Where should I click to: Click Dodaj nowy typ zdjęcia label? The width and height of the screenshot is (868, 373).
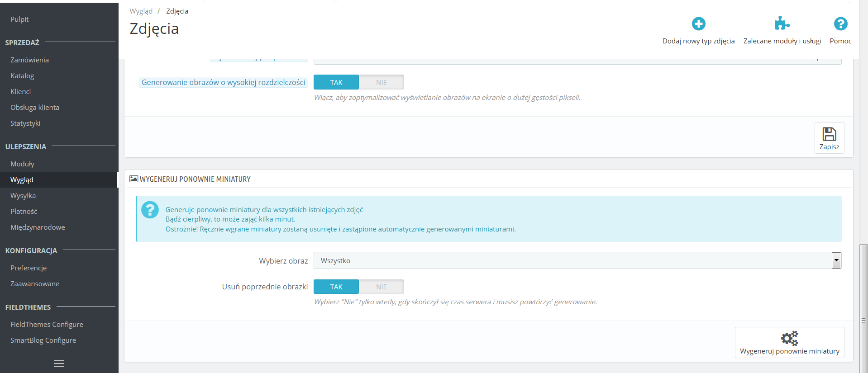698,41
